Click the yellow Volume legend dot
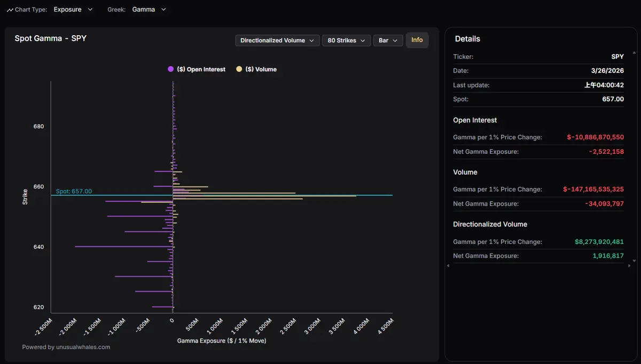The image size is (641, 364). click(x=239, y=69)
